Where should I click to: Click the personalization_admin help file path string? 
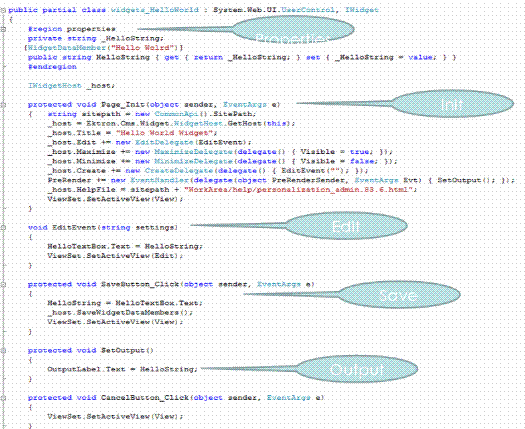tap(298, 190)
